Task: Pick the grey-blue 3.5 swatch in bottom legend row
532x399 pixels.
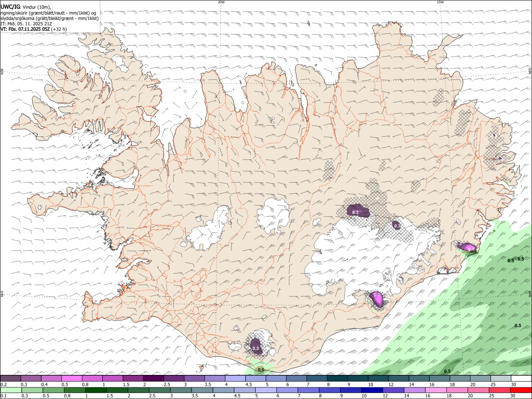Action: [x=202, y=390]
